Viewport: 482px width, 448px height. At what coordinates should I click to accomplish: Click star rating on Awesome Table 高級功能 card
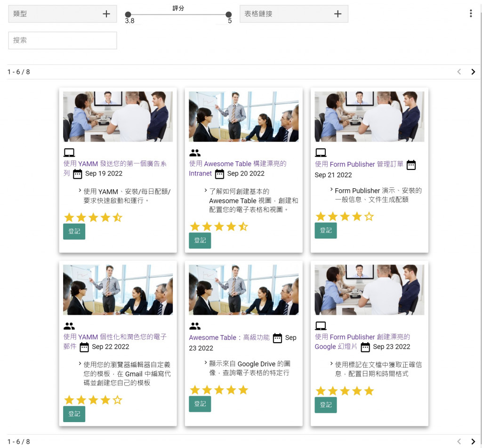click(219, 390)
